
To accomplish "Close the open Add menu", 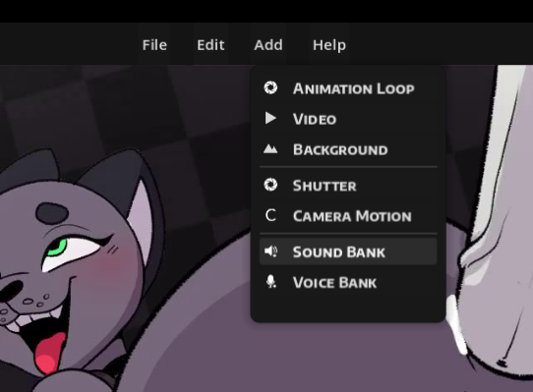I will [268, 44].
